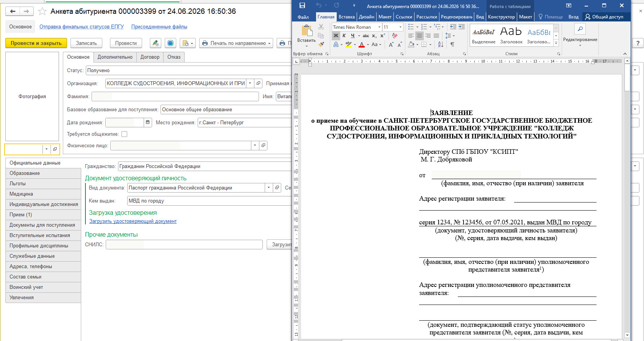Open the Editing search tools in Word
This screenshot has height=341, width=644.
[x=580, y=29]
